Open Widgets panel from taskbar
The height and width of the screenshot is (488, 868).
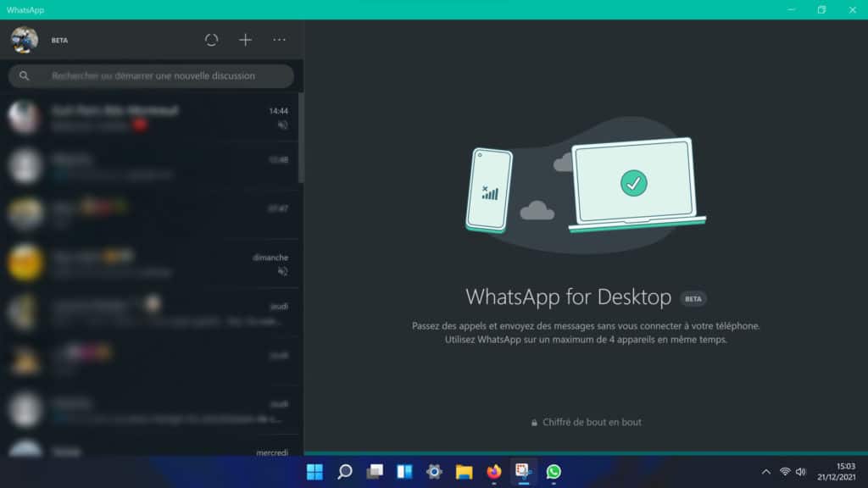404,472
